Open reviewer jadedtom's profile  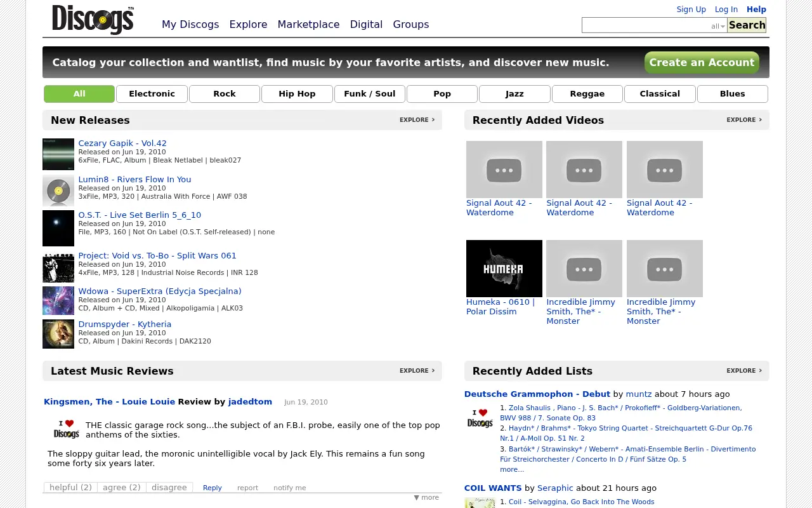[250, 402]
